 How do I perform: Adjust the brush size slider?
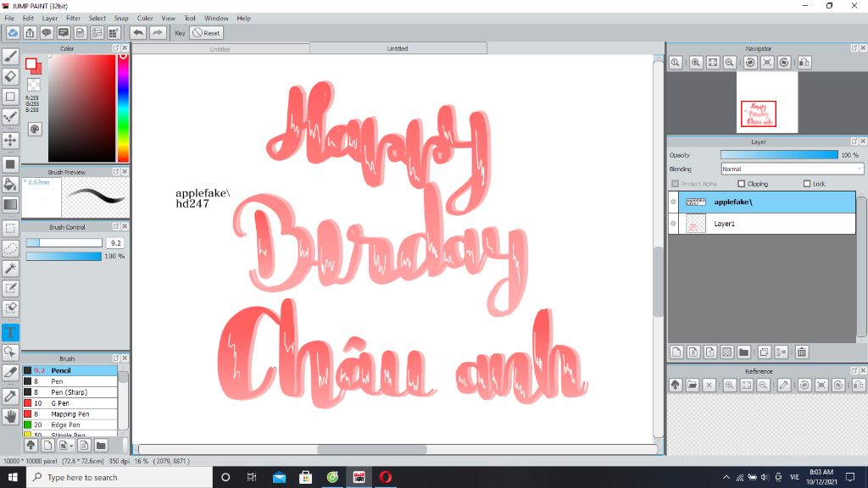coord(64,243)
